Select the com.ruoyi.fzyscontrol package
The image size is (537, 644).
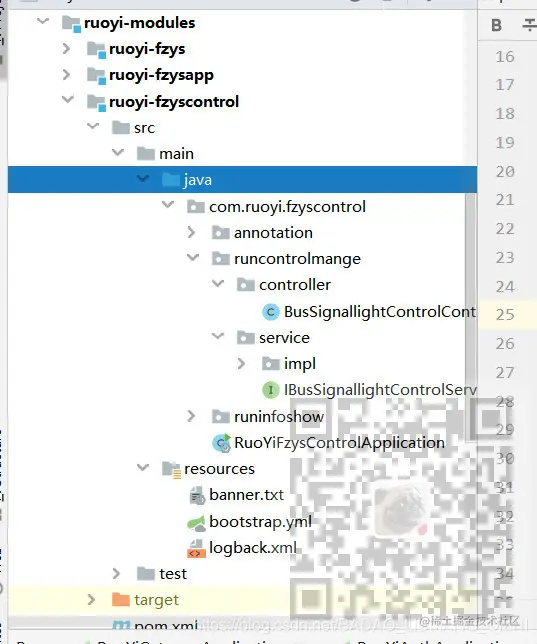click(x=287, y=207)
